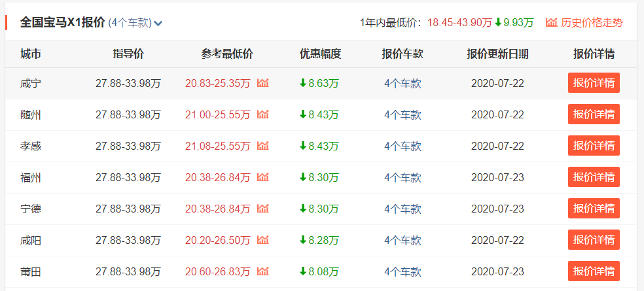Select price 20.38-26.84万 in 福州 row

pyautogui.click(x=218, y=178)
